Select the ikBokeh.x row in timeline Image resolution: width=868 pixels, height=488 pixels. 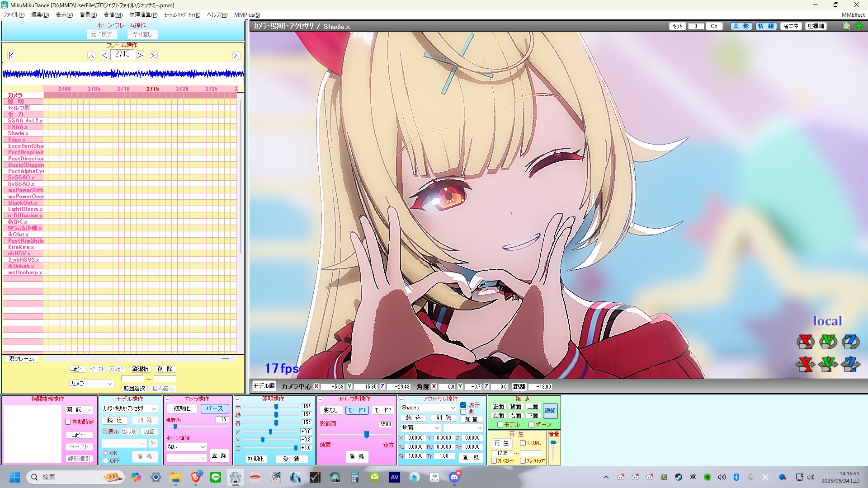click(x=24, y=266)
